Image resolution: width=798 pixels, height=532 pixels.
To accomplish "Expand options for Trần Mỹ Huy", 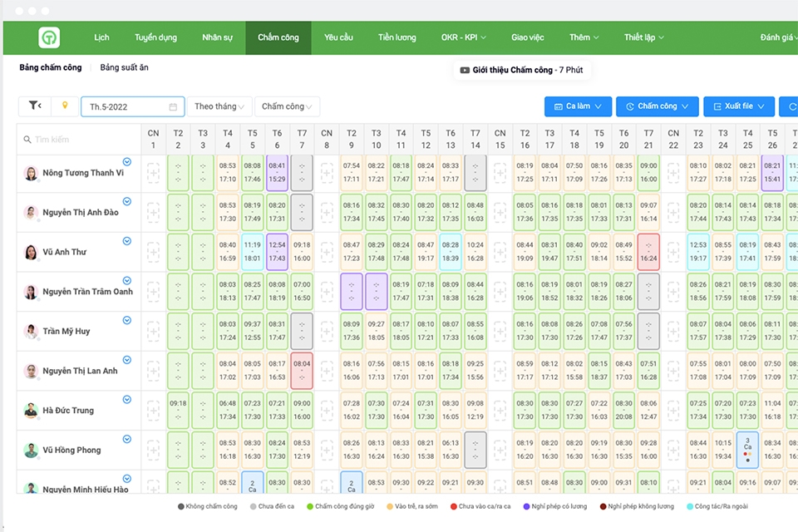I will click(127, 320).
